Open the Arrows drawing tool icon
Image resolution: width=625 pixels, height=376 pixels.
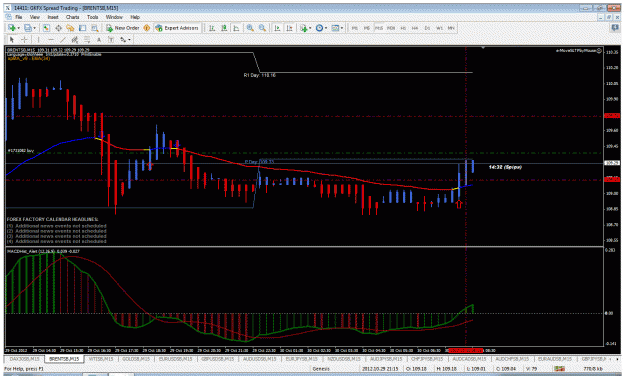123,39
